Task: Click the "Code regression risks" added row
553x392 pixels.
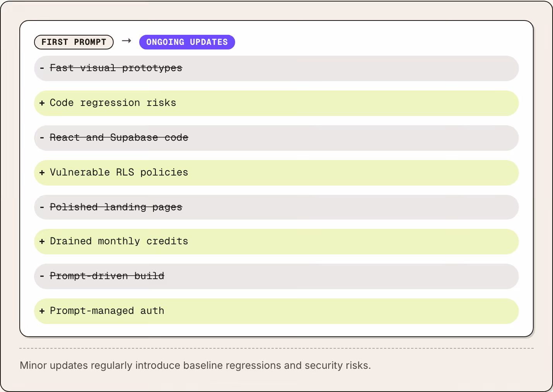Action: (276, 103)
